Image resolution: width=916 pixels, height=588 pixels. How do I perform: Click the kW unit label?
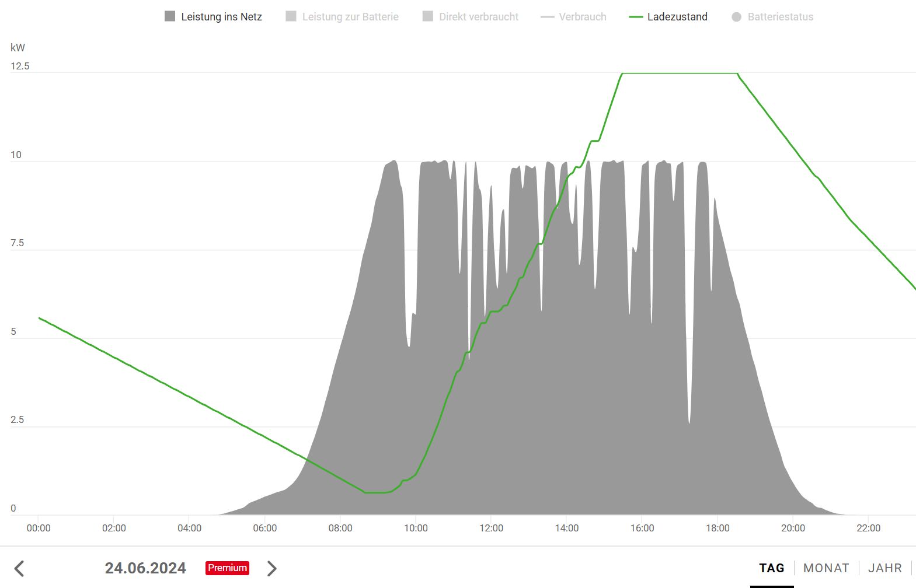pos(18,48)
